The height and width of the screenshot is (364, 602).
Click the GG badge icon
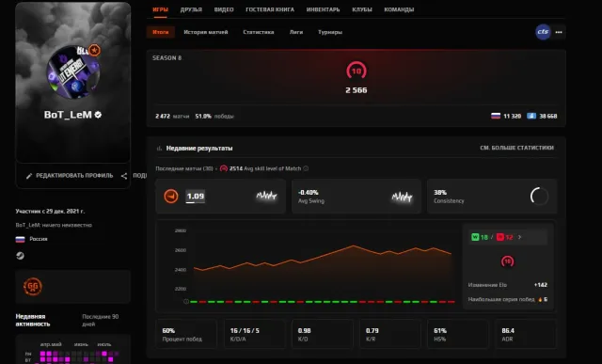[x=33, y=287]
